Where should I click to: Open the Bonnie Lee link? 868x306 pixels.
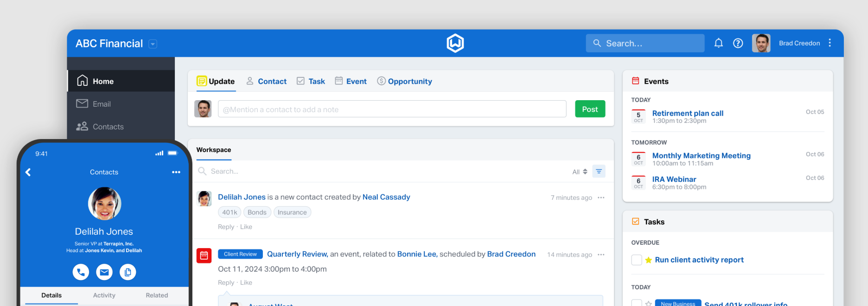point(417,254)
